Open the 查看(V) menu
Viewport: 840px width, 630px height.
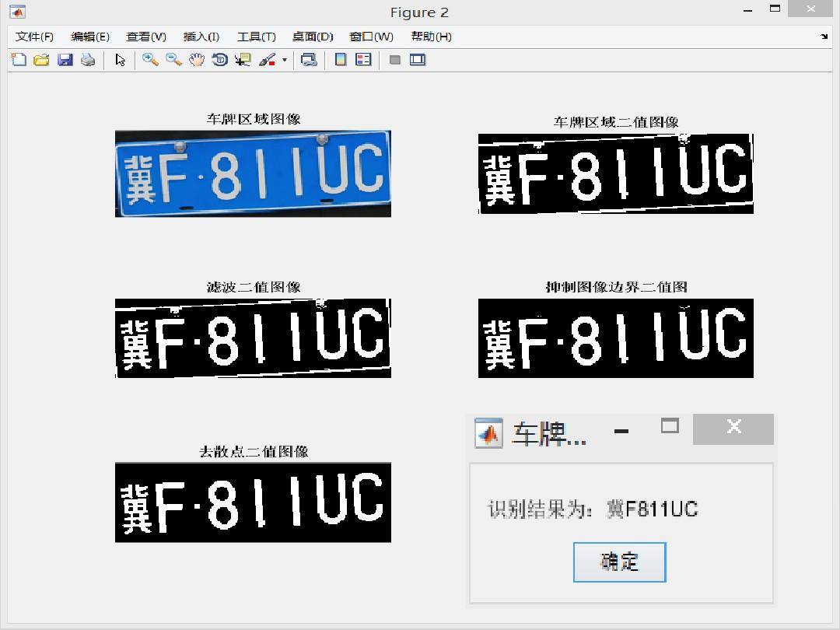click(x=145, y=37)
